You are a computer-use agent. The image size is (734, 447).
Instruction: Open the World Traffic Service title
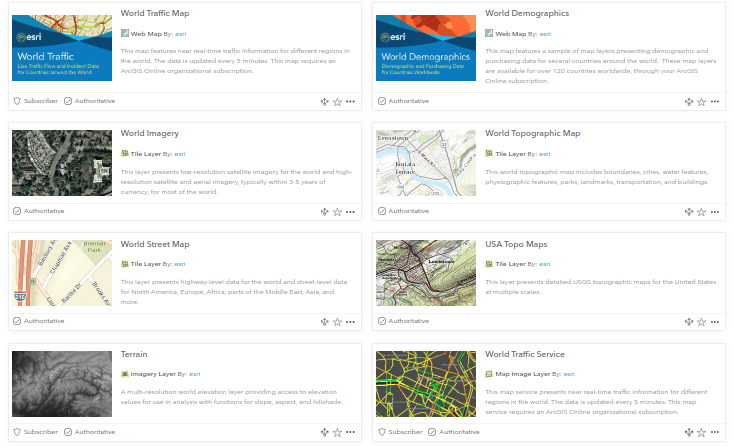point(538,354)
